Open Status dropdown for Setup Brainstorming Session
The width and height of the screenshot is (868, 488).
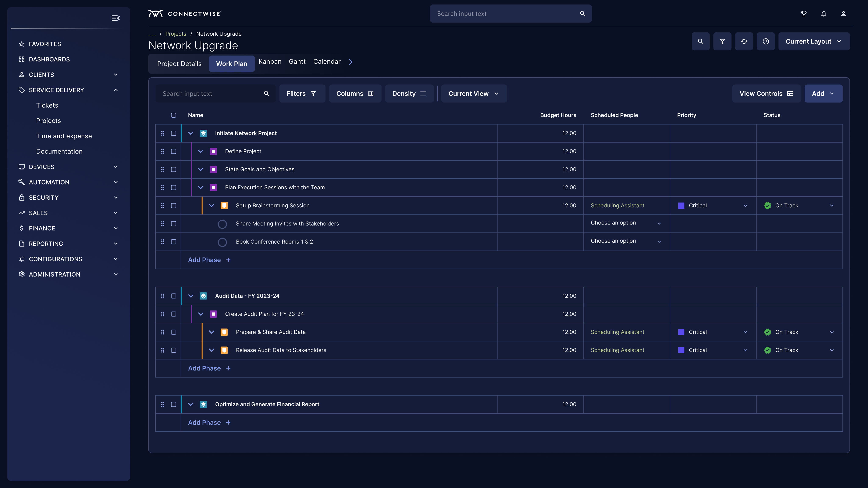click(832, 206)
